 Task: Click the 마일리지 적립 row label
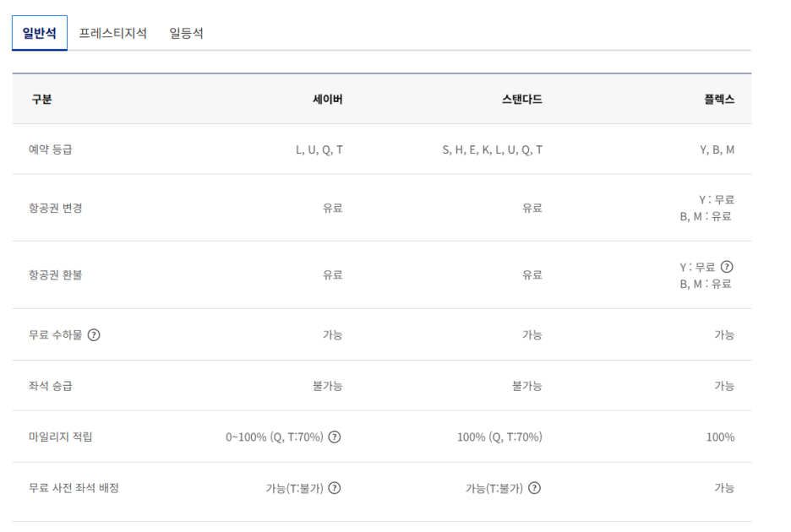[x=60, y=437]
